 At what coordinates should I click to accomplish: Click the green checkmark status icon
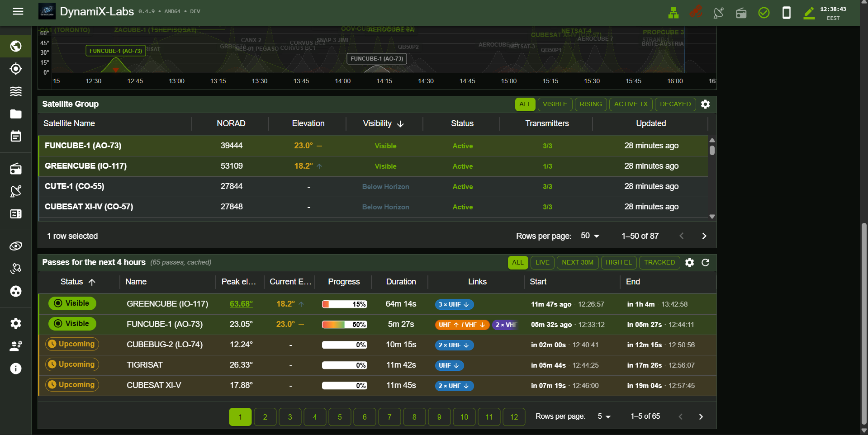tap(764, 13)
